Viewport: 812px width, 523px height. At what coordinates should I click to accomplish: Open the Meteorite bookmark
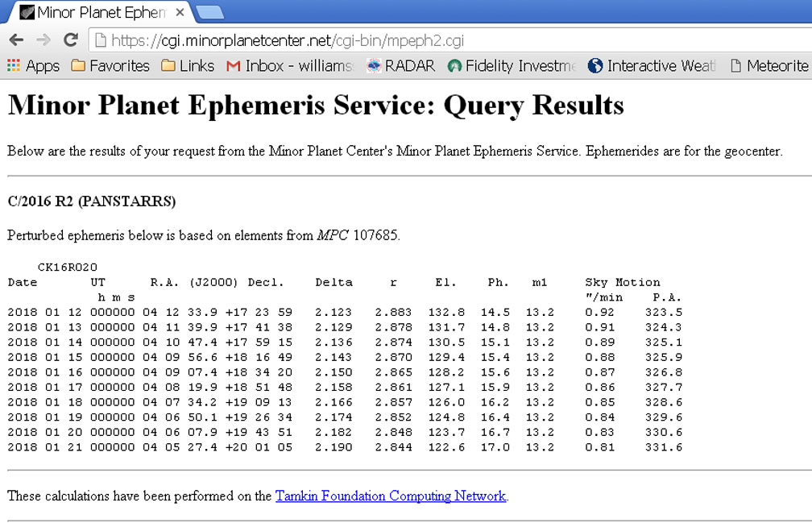pos(768,66)
